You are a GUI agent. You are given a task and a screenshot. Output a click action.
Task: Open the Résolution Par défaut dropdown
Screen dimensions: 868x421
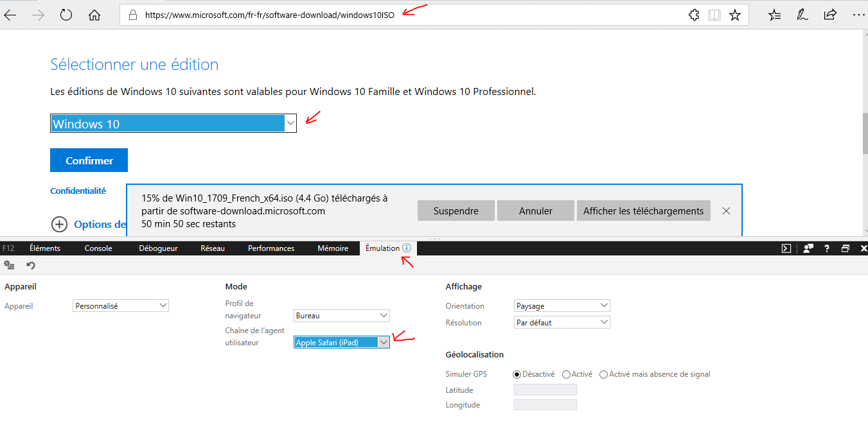[x=562, y=322]
